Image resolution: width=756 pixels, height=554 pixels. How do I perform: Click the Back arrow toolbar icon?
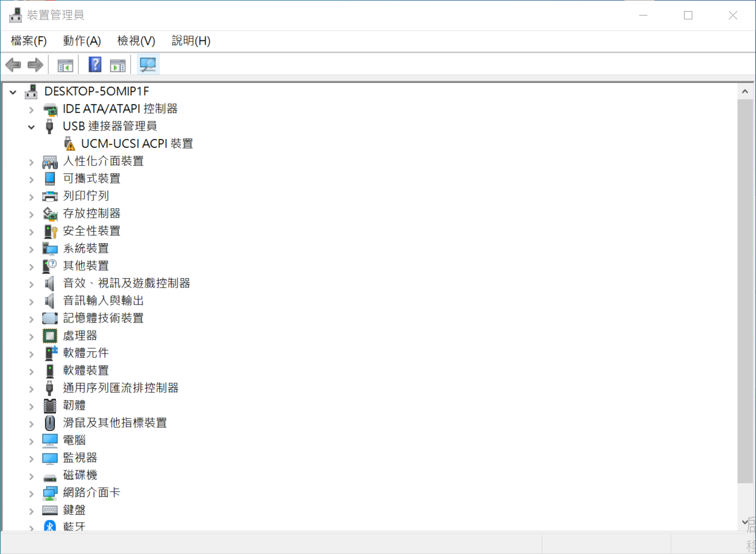pyautogui.click(x=13, y=65)
